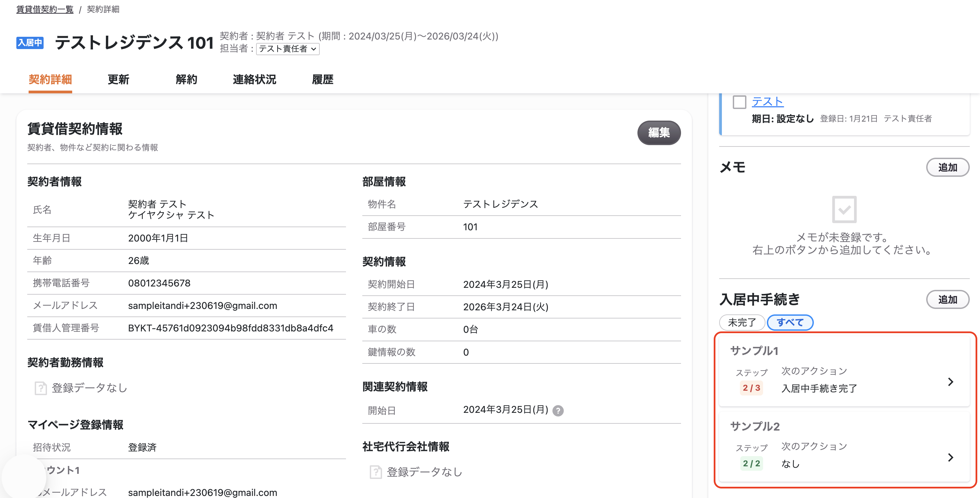Click contract end date 2026年3月24日(火)

click(506, 307)
